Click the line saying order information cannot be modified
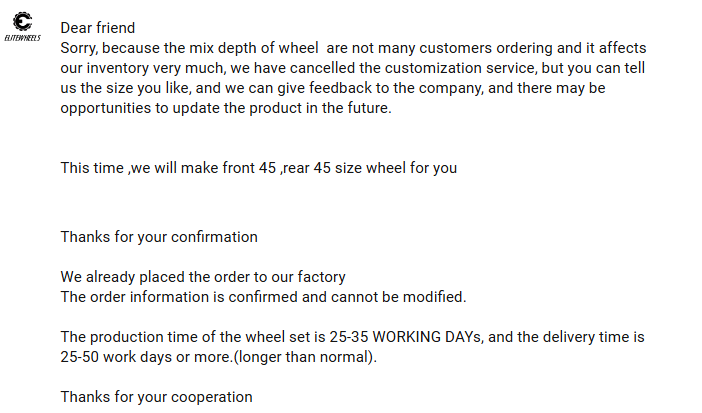The image size is (702, 413). pos(263,297)
